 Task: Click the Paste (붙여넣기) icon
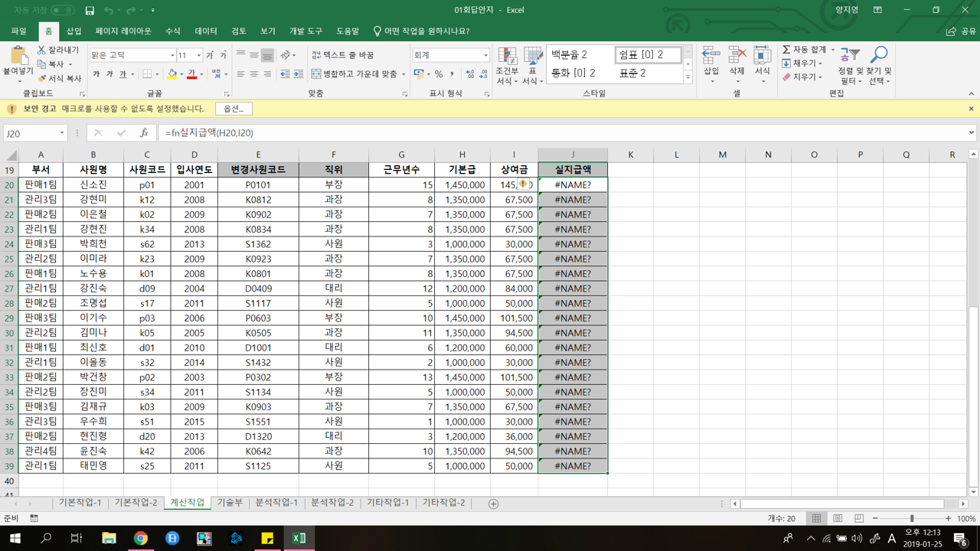18,57
